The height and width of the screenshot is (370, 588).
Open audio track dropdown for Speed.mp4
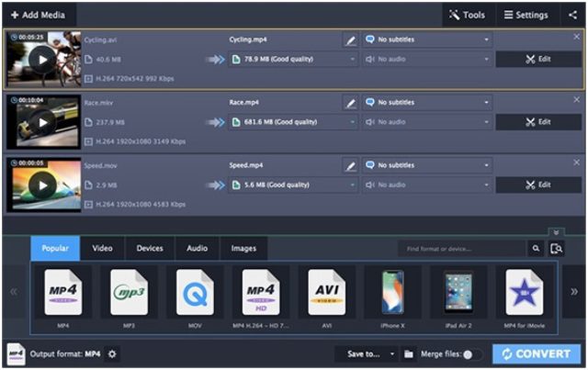(x=427, y=185)
